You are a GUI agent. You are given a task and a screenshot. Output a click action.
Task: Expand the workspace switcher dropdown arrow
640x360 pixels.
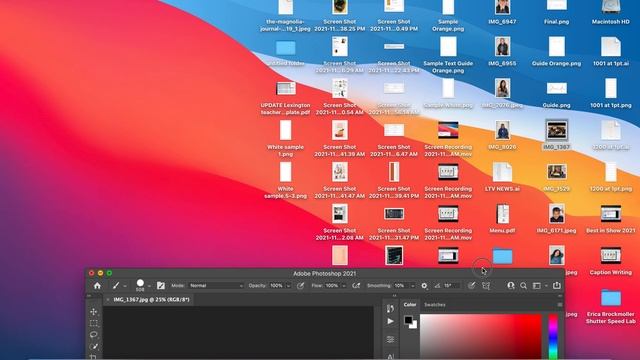pyautogui.click(x=546, y=286)
